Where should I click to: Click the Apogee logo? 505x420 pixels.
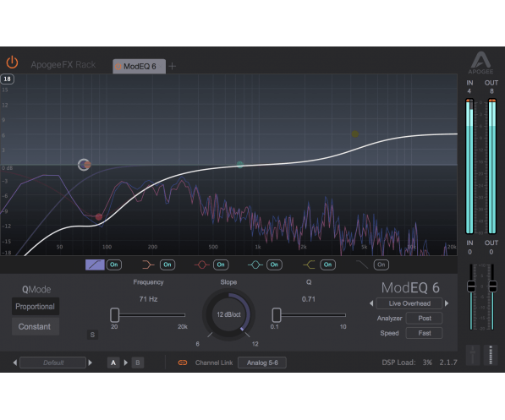480,63
